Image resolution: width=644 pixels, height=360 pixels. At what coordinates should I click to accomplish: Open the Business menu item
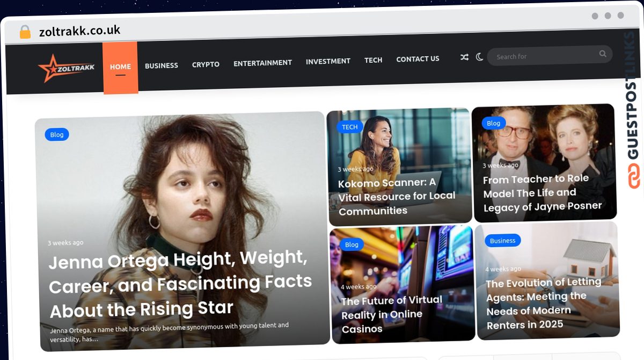tap(162, 66)
